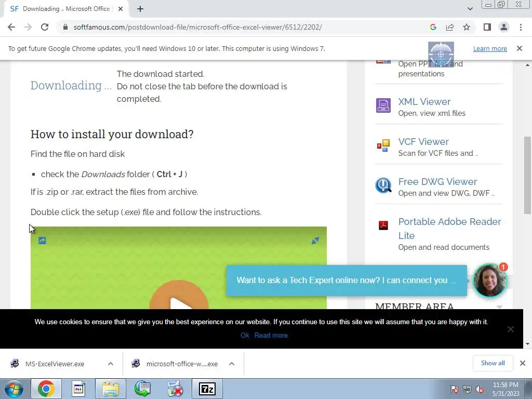532x399 pixels.
Task: Click the share page icon
Action: coord(450,27)
